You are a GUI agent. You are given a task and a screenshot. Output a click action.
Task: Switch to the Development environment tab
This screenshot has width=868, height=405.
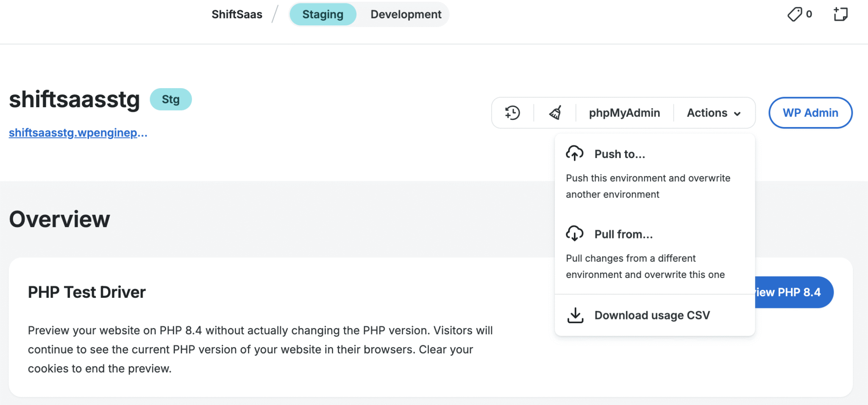[406, 14]
